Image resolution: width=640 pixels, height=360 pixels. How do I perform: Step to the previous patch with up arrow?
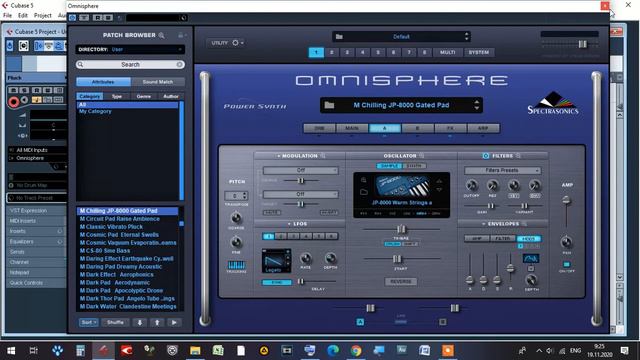(157, 322)
